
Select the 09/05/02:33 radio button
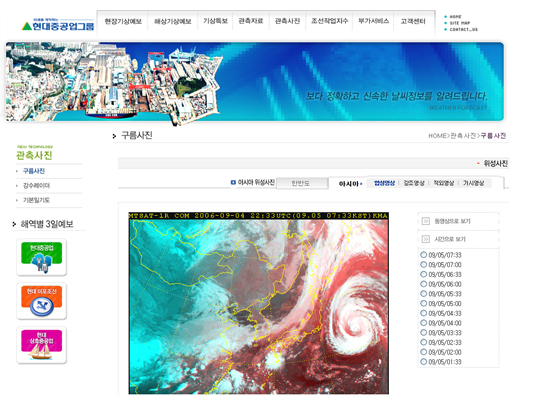click(x=423, y=343)
